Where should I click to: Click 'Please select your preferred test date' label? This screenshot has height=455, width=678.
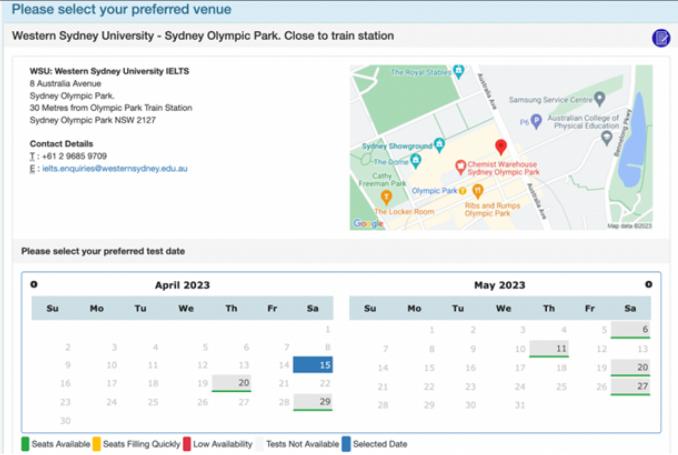(x=103, y=251)
